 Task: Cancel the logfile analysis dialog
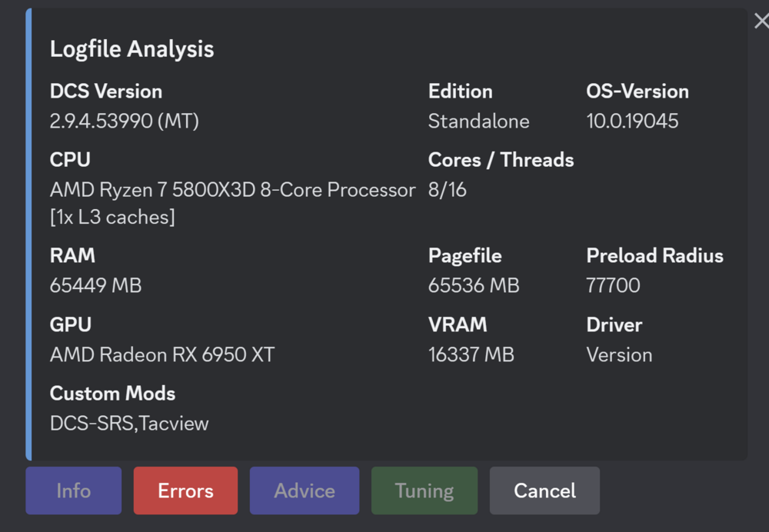[544, 490]
